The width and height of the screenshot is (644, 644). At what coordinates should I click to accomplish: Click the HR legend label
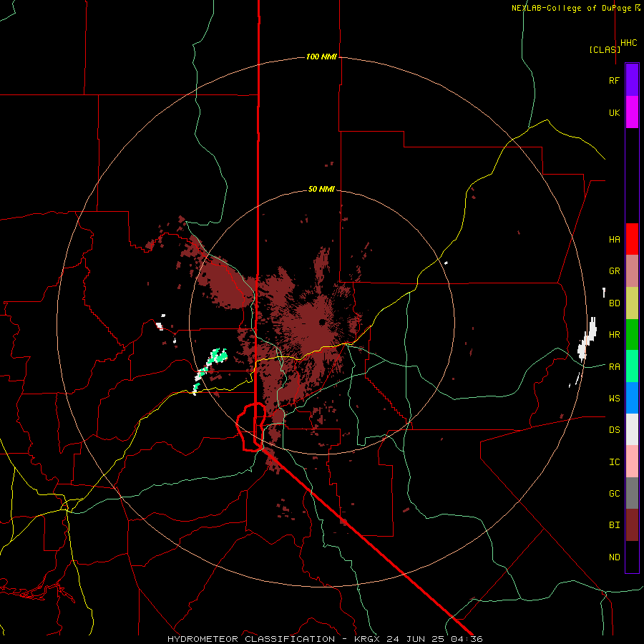pyautogui.click(x=614, y=335)
